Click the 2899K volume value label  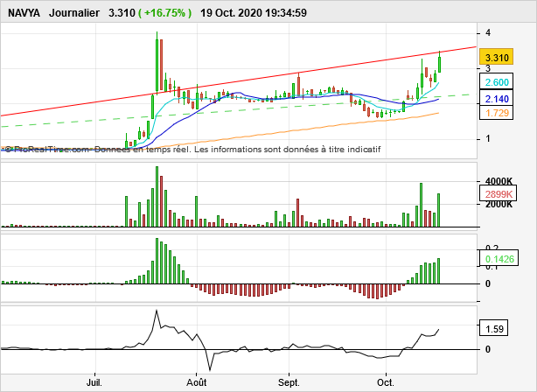[x=499, y=194]
